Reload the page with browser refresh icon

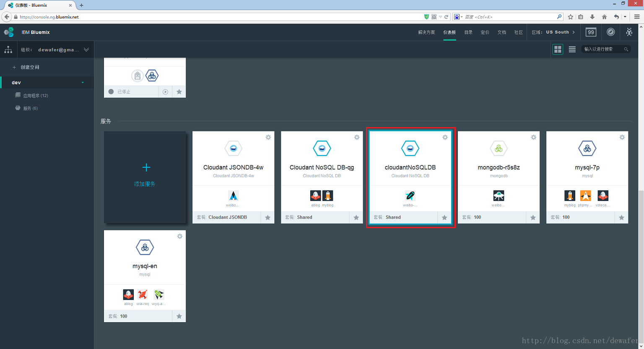(x=446, y=17)
